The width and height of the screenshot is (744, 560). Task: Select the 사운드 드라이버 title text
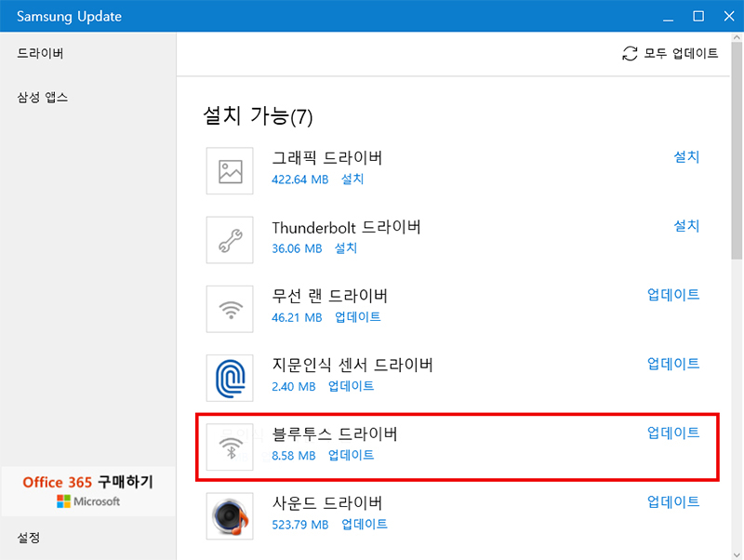(327, 503)
